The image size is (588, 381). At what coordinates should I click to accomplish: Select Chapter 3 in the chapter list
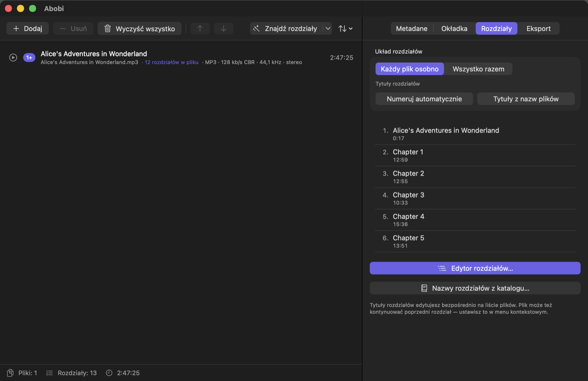pyautogui.click(x=475, y=198)
